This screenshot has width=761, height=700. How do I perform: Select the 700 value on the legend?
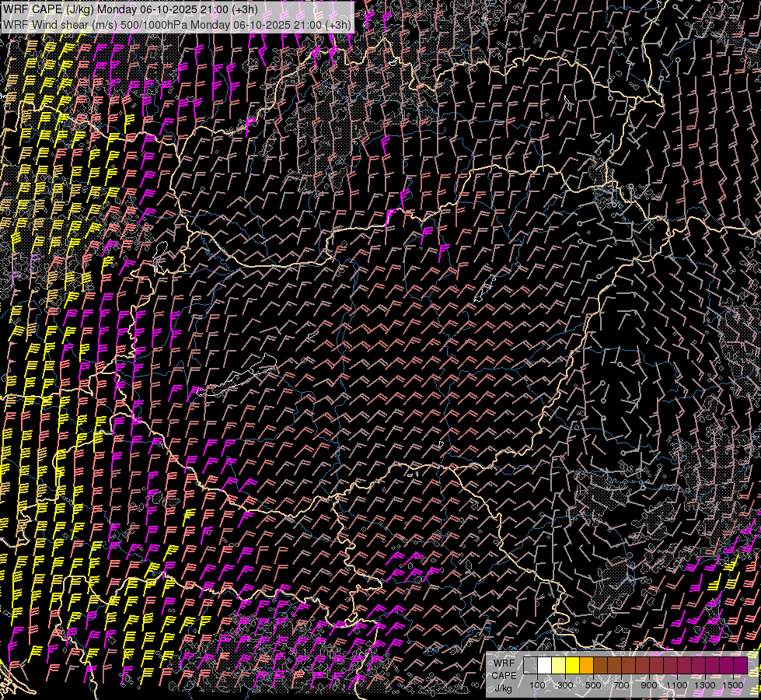pyautogui.click(x=621, y=685)
